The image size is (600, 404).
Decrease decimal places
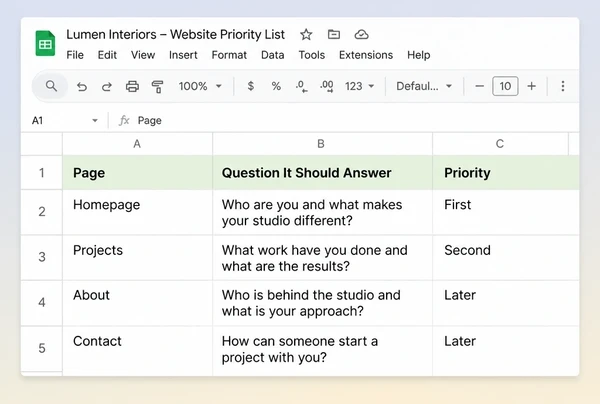(x=302, y=86)
